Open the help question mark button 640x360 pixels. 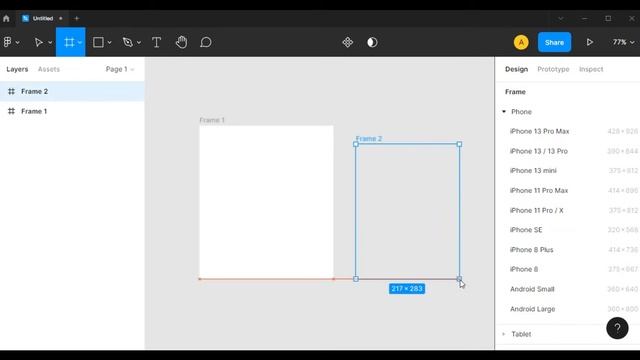click(x=617, y=328)
